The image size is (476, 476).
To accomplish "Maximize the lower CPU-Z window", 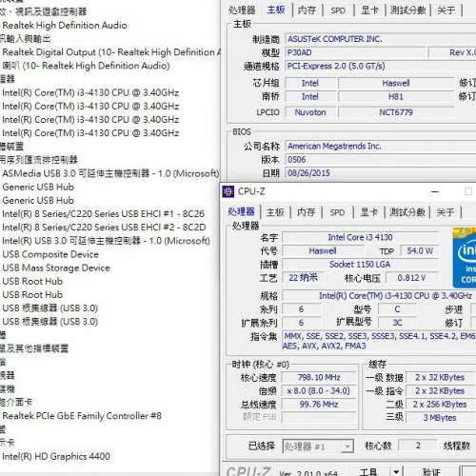I will [x=468, y=191].
